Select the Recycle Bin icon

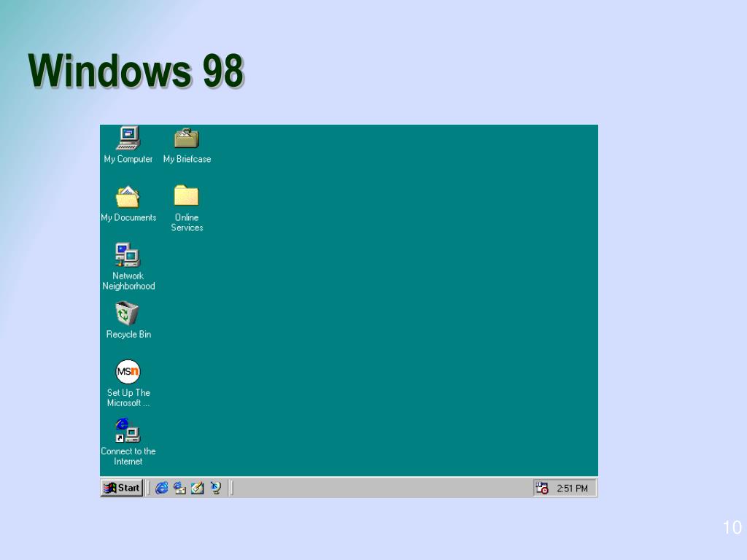click(127, 313)
